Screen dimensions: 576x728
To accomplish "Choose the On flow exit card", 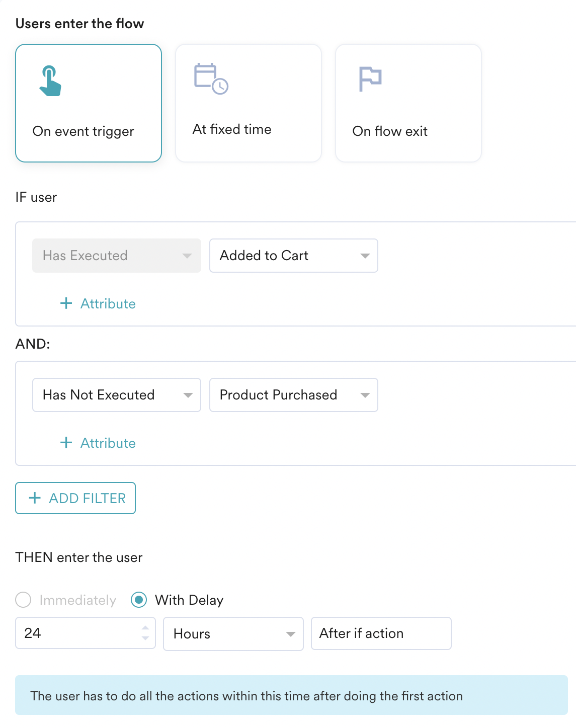I will (408, 103).
